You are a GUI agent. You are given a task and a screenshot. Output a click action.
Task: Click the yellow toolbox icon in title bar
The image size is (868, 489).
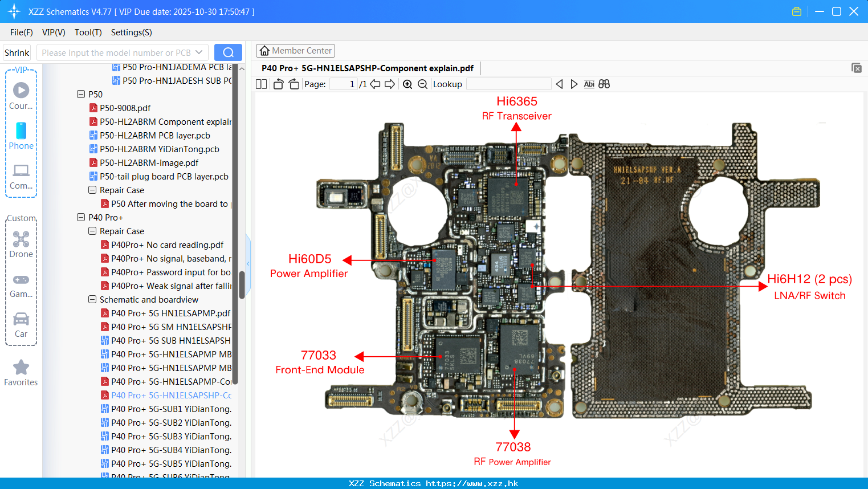coord(797,11)
